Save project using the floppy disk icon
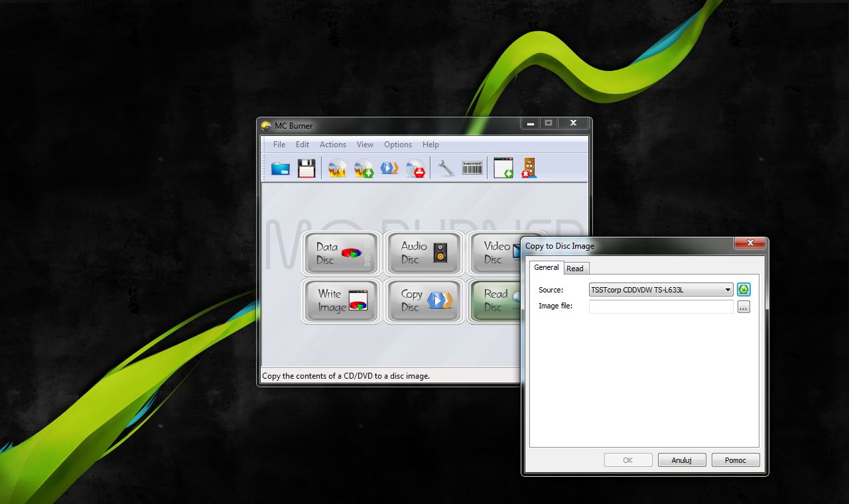Screen dimensions: 849x504 pyautogui.click(x=306, y=168)
